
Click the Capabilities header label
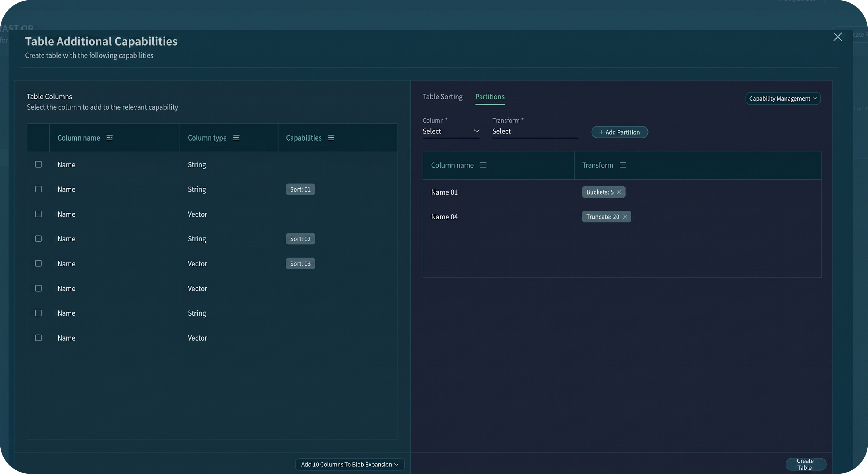[304, 138]
